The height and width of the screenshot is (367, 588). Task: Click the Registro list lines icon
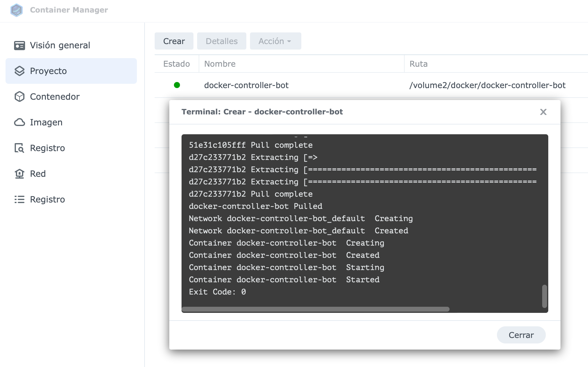point(20,199)
